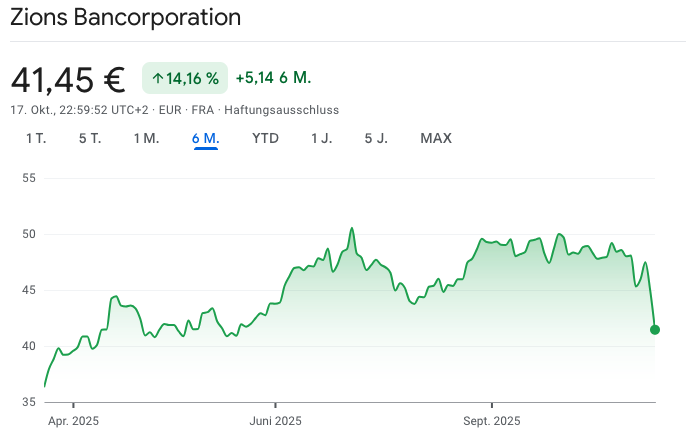Click the Sept. 2025 axis label
This screenshot has height=441, width=686.
(492, 421)
